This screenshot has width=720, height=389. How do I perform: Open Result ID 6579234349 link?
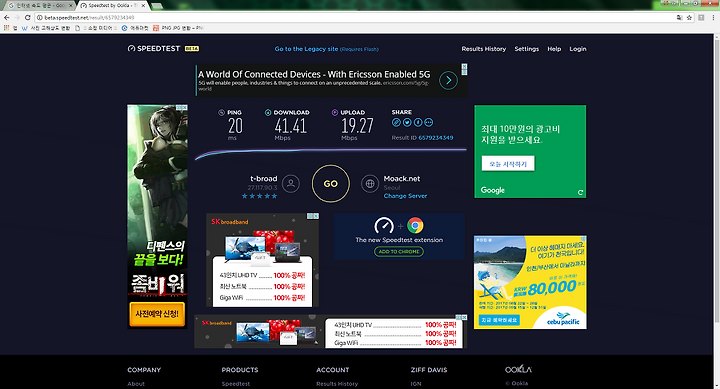click(x=435, y=138)
